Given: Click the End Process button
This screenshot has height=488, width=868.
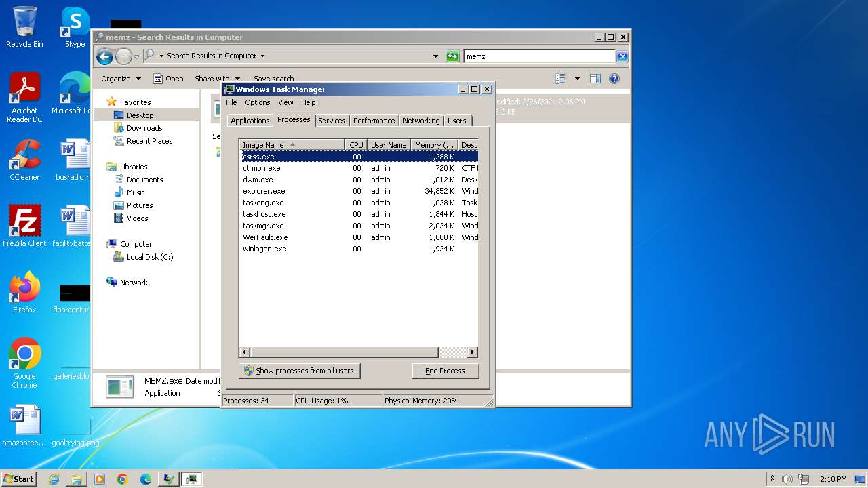Looking at the screenshot, I should pos(446,371).
